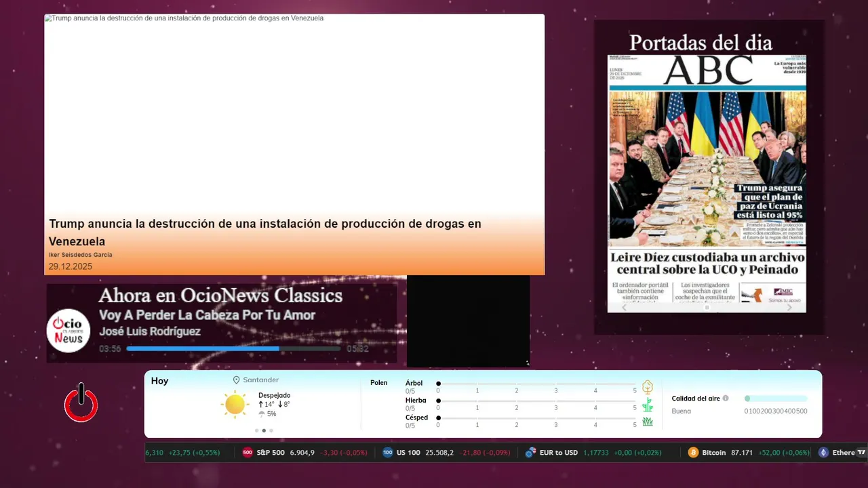Click the Calidad del aire label

pos(696,399)
